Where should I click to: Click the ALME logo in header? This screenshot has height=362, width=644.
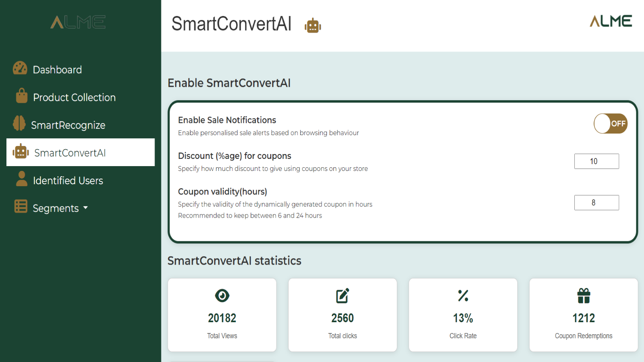pyautogui.click(x=611, y=21)
